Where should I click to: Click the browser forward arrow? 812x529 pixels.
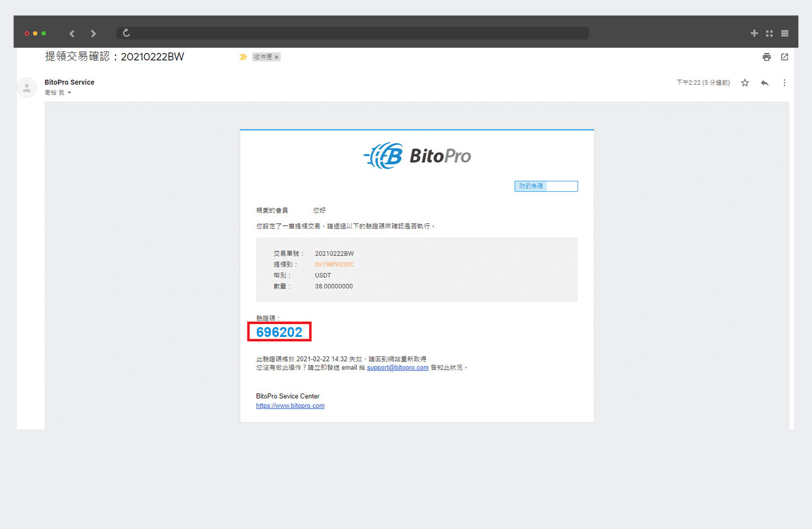pyautogui.click(x=93, y=33)
